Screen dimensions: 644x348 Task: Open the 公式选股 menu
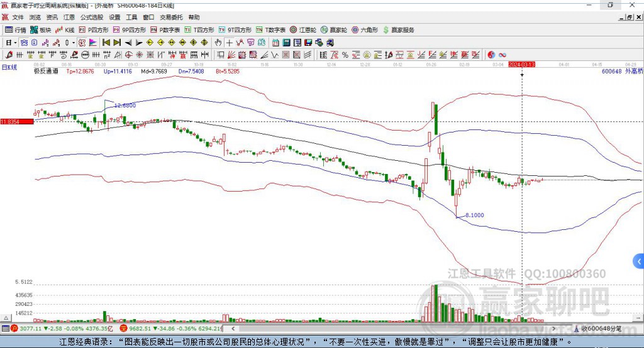pos(92,17)
